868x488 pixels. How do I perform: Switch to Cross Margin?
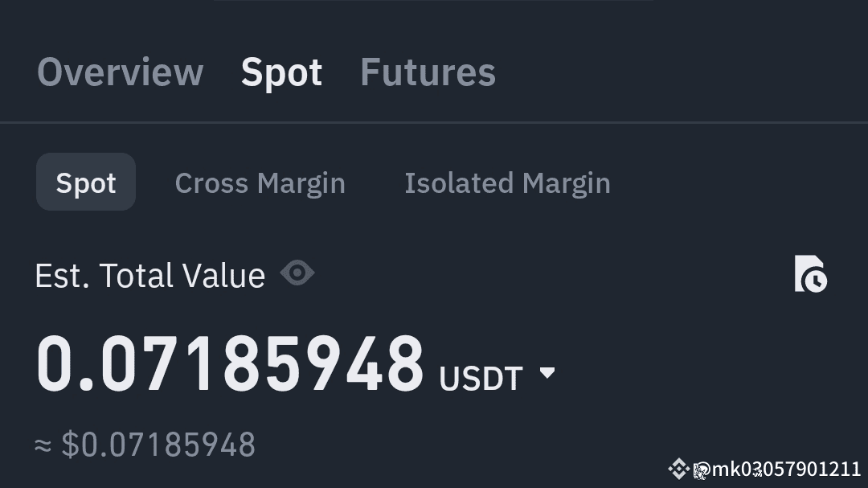pyautogui.click(x=260, y=182)
